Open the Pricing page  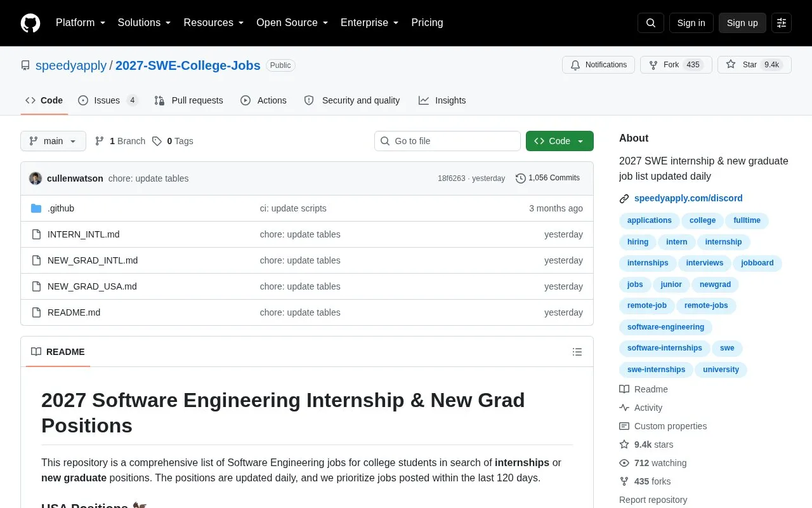pos(427,23)
